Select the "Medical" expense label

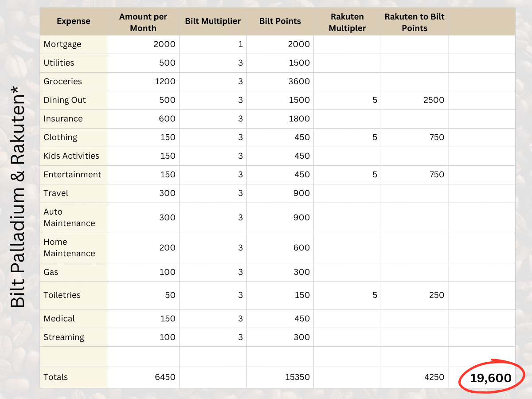click(59, 319)
